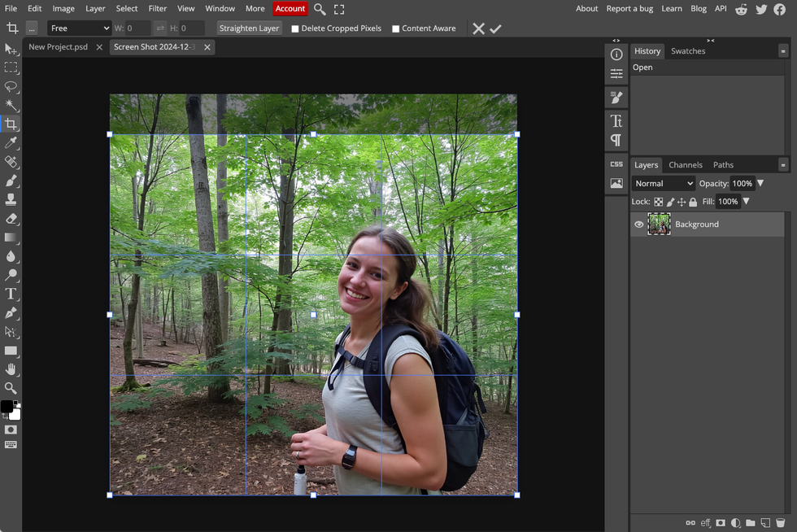Delete layer using trash icon
The width and height of the screenshot is (797, 532).
pos(780,523)
